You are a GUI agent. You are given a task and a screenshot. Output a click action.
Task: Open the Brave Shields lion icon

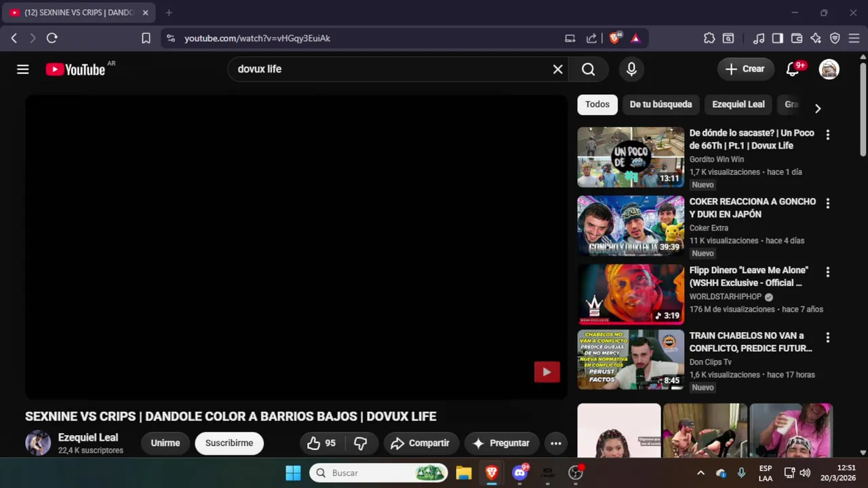tap(615, 39)
